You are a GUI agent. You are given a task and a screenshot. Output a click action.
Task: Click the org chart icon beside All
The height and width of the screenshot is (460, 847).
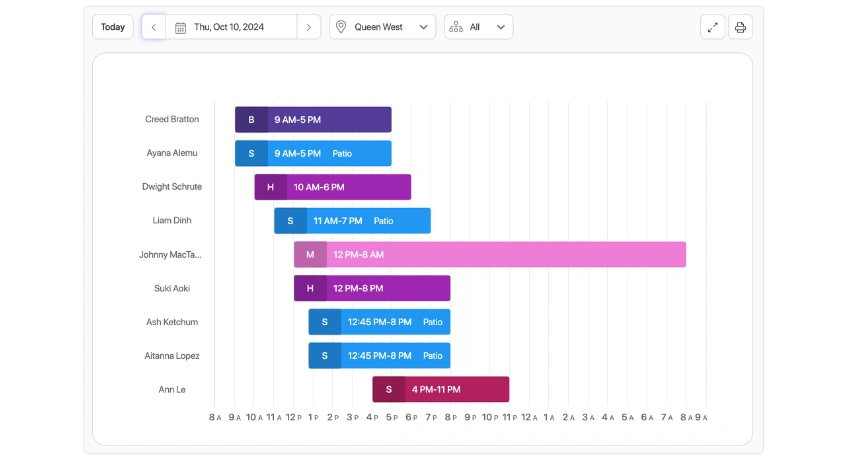[456, 27]
